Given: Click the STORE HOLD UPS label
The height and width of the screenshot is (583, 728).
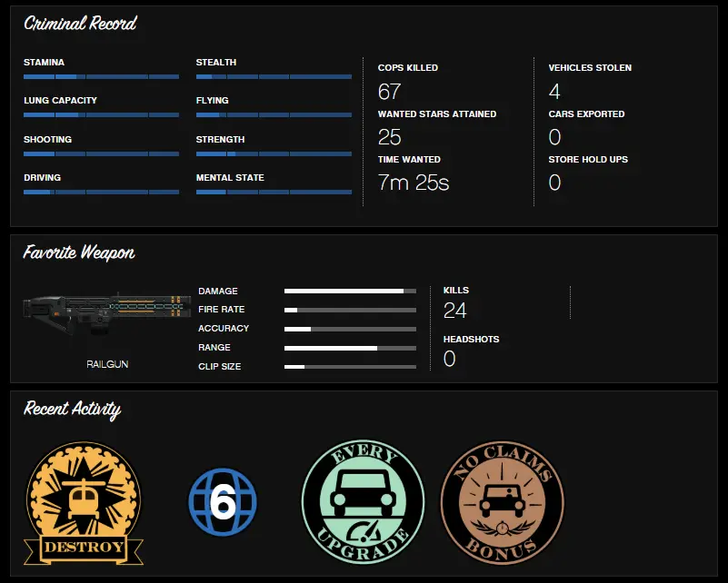Looking at the screenshot, I should (588, 159).
